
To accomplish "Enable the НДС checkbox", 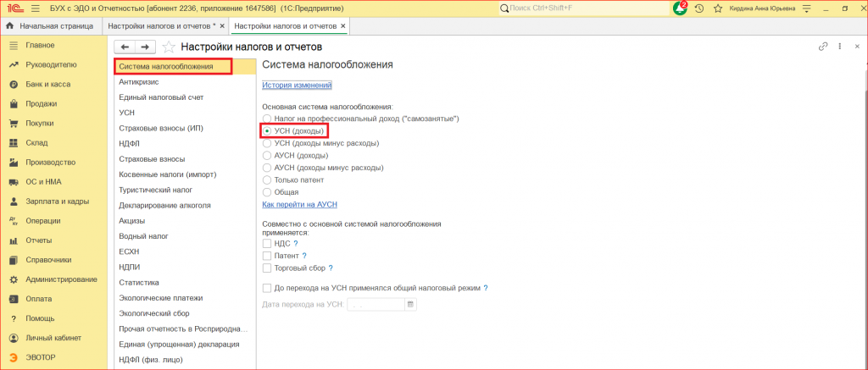I will (x=267, y=243).
